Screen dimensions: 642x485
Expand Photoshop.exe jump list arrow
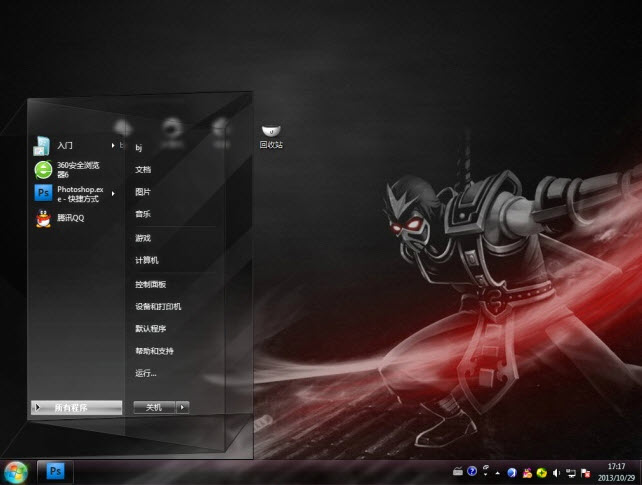(113, 193)
